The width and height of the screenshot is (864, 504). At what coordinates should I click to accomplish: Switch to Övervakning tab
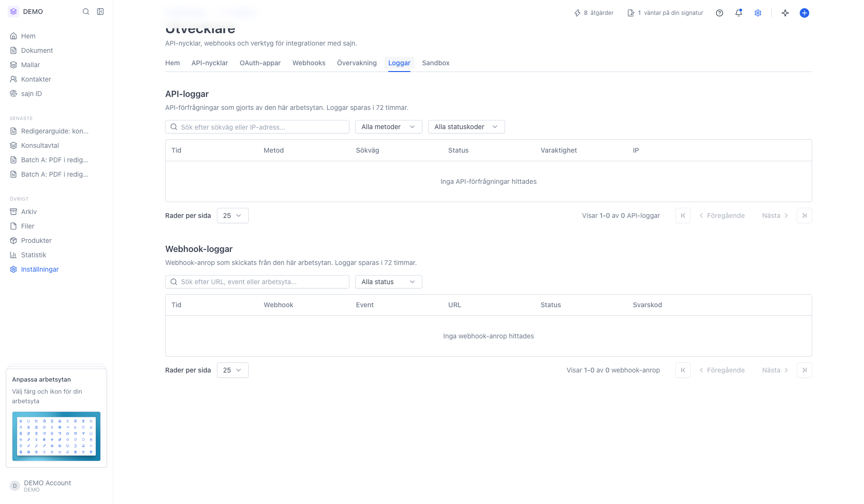[x=357, y=63]
